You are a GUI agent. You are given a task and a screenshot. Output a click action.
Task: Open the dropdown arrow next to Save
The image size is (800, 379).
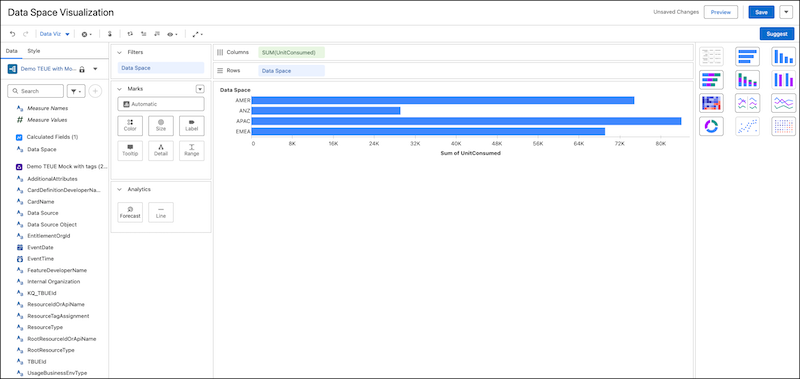point(785,12)
